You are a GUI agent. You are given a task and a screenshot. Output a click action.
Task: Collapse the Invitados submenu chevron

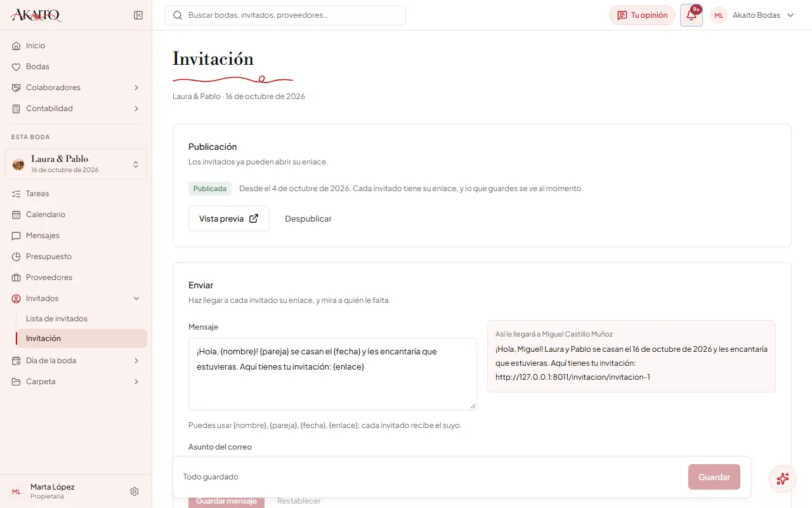point(136,298)
